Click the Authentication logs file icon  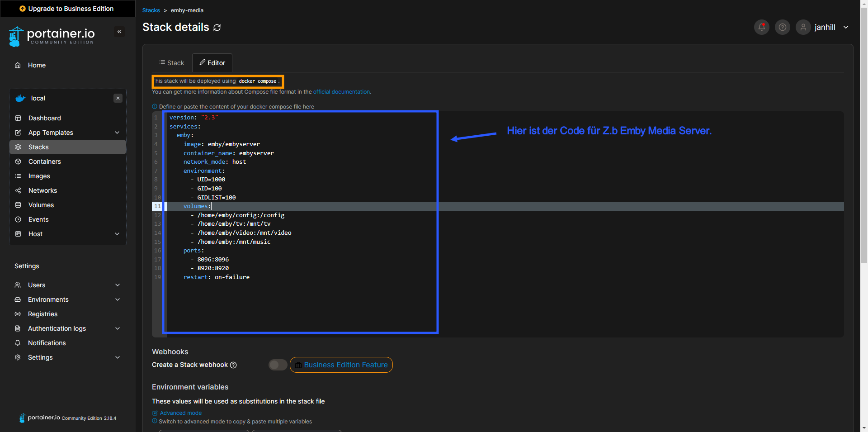(x=18, y=328)
